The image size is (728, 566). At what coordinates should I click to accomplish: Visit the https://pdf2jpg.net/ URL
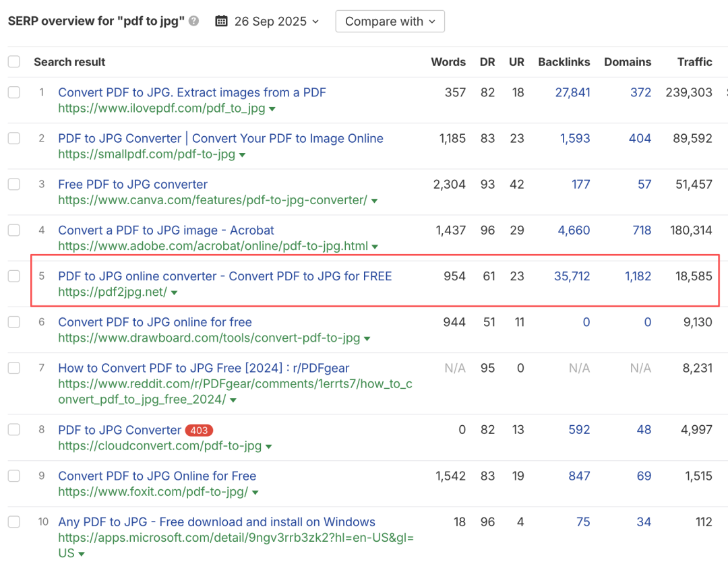pos(113,292)
